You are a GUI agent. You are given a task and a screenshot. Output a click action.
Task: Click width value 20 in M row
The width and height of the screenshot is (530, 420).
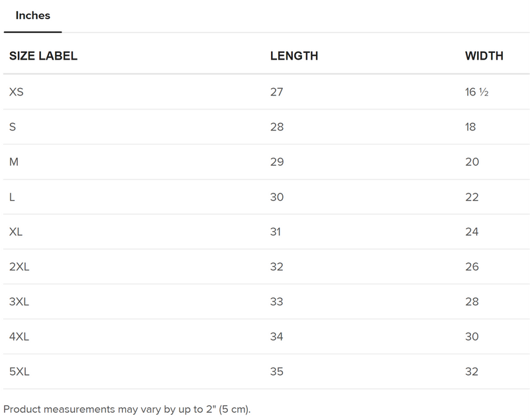tap(472, 162)
